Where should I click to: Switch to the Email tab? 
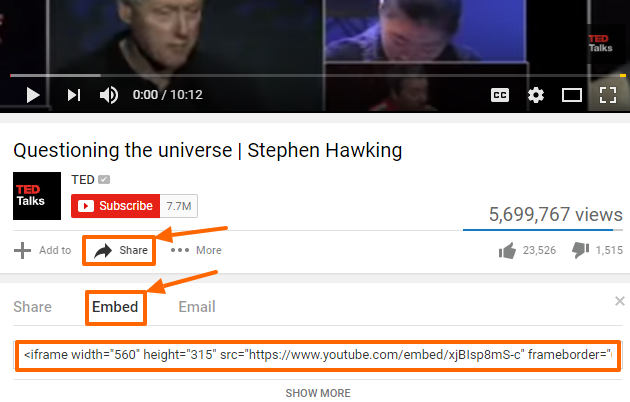(197, 307)
